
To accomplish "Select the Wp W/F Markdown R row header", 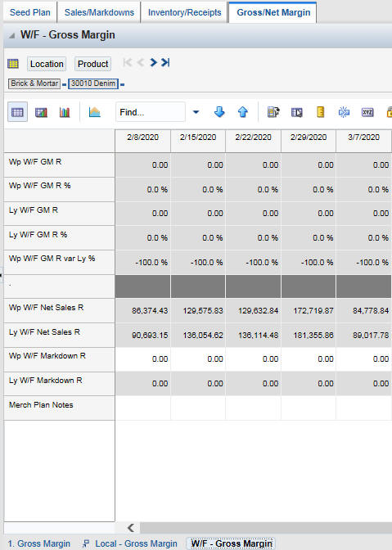I will (x=59, y=359).
